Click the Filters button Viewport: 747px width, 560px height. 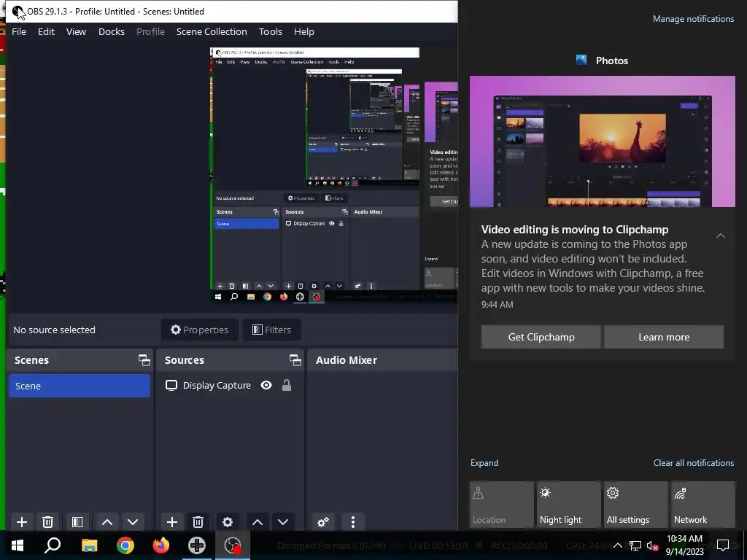click(x=271, y=330)
